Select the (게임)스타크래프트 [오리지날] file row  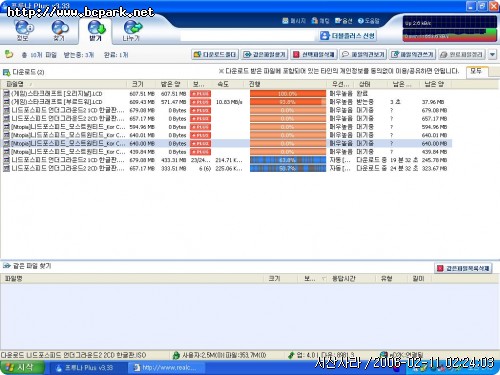227,94
